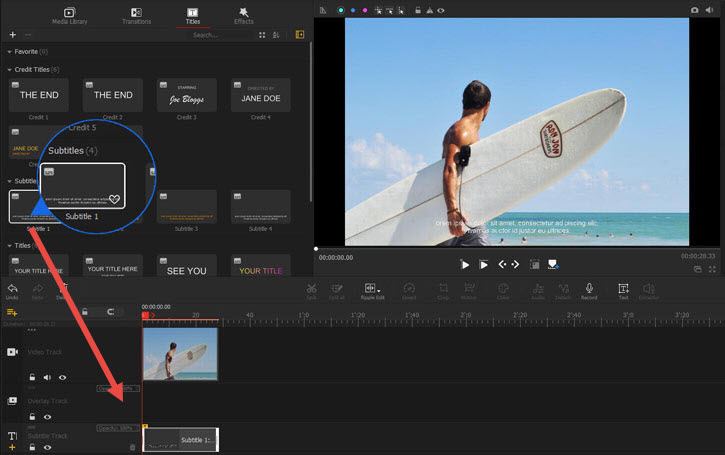Toggle the lock on the Overlay Track
The width and height of the screenshot is (725, 455).
pos(32,416)
